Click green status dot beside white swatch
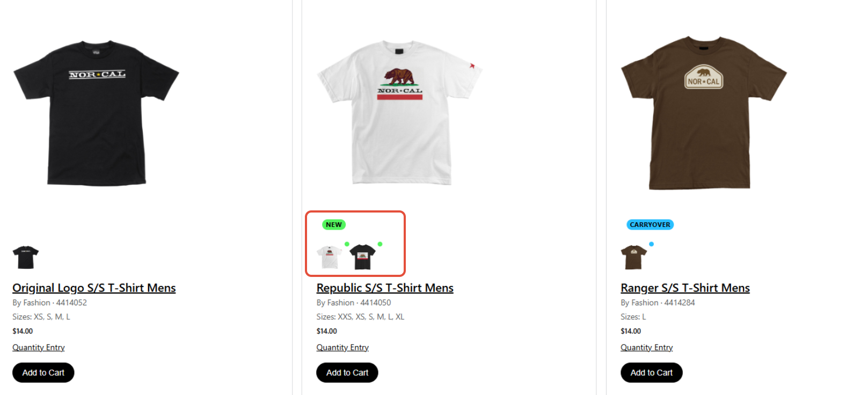This screenshot has height=395, width=868. click(x=347, y=244)
